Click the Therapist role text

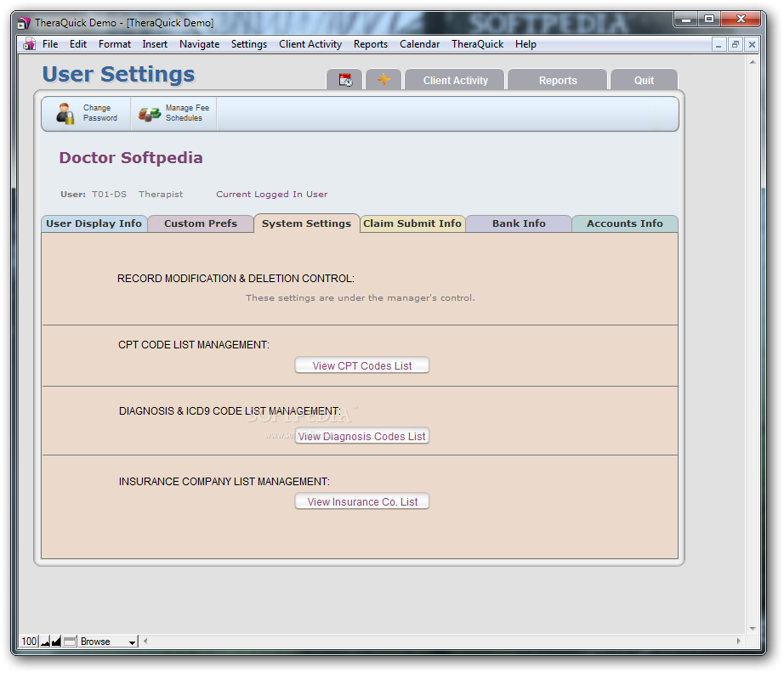pos(161,194)
